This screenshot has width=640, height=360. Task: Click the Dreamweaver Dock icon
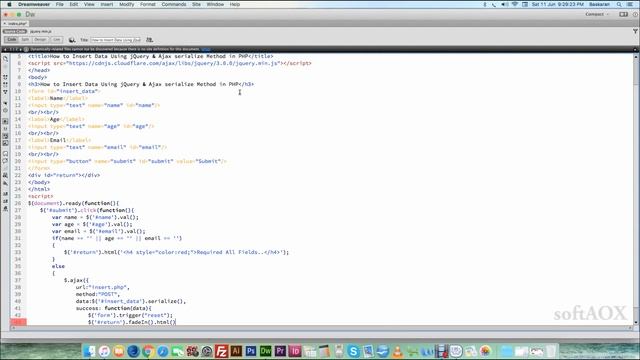click(x=266, y=351)
